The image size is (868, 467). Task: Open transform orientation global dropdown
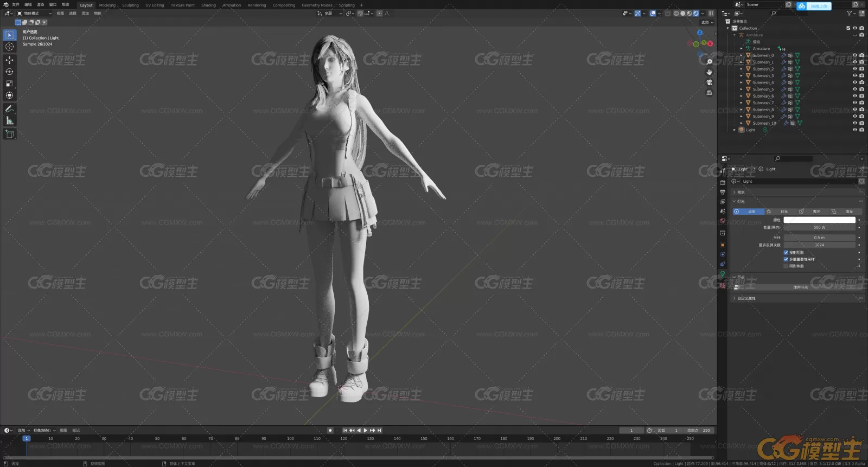pos(330,14)
